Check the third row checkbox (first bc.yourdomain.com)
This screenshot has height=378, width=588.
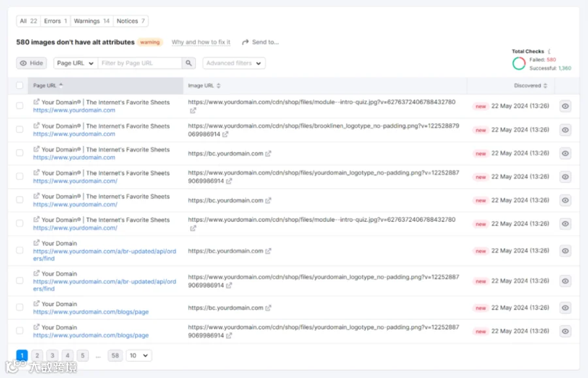pyautogui.click(x=20, y=153)
